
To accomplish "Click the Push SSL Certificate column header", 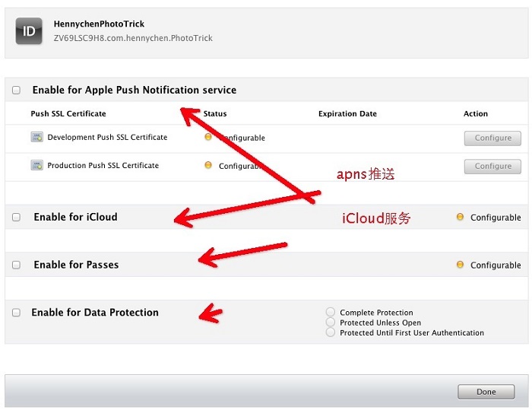I will [x=68, y=113].
